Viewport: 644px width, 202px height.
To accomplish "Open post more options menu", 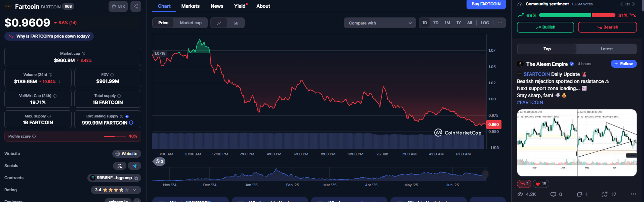I will (x=634, y=194).
